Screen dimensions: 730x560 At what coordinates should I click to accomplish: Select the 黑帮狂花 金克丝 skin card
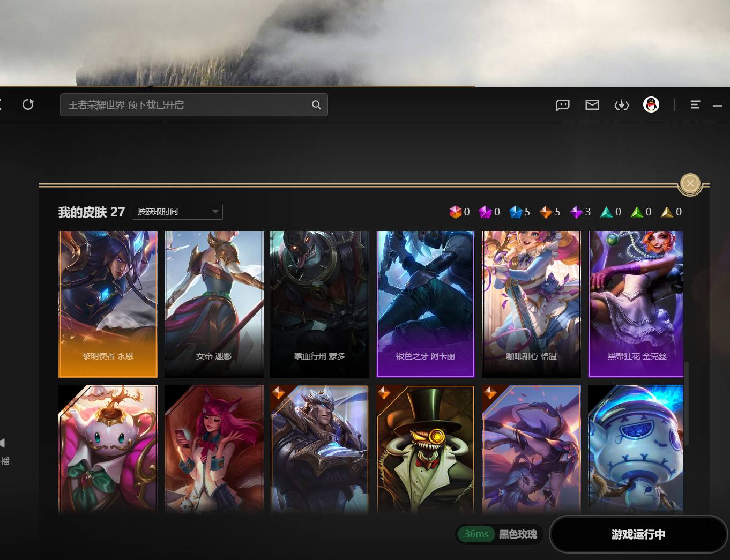point(636,304)
